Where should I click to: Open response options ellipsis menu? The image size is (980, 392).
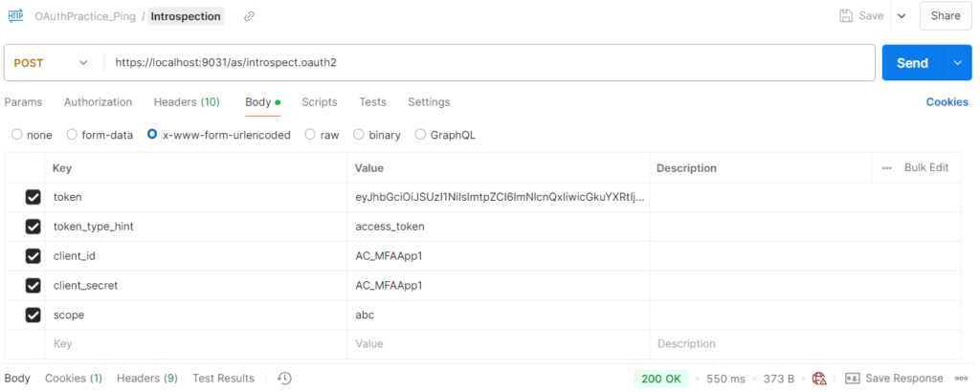(961, 379)
